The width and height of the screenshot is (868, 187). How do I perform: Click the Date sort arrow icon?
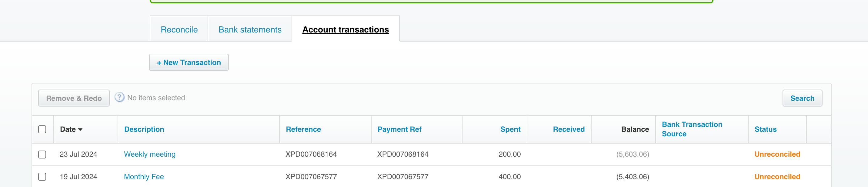coord(80,130)
